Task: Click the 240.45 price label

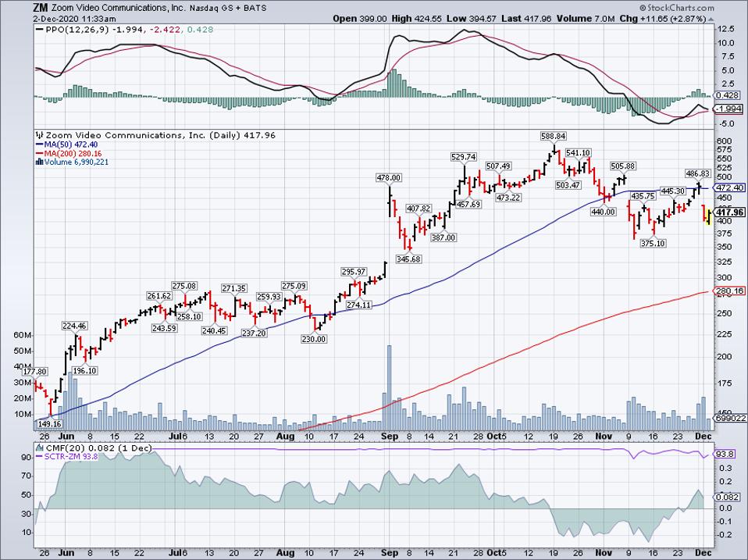Action: click(x=214, y=330)
